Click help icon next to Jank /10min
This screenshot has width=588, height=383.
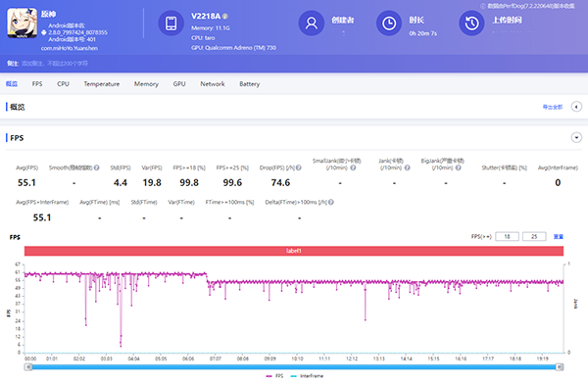pyautogui.click(x=408, y=168)
